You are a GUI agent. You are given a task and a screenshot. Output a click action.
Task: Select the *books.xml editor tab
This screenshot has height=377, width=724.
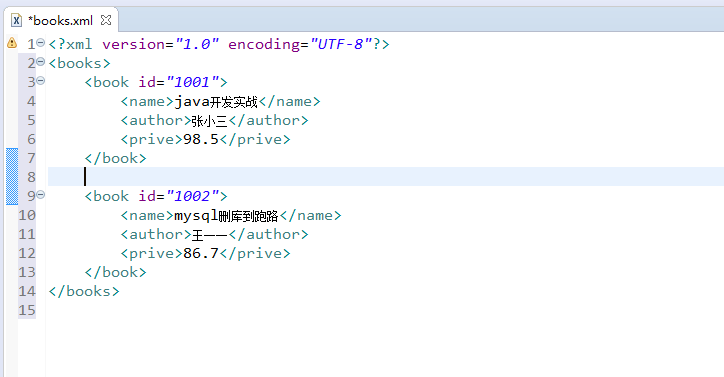pyautogui.click(x=60, y=21)
